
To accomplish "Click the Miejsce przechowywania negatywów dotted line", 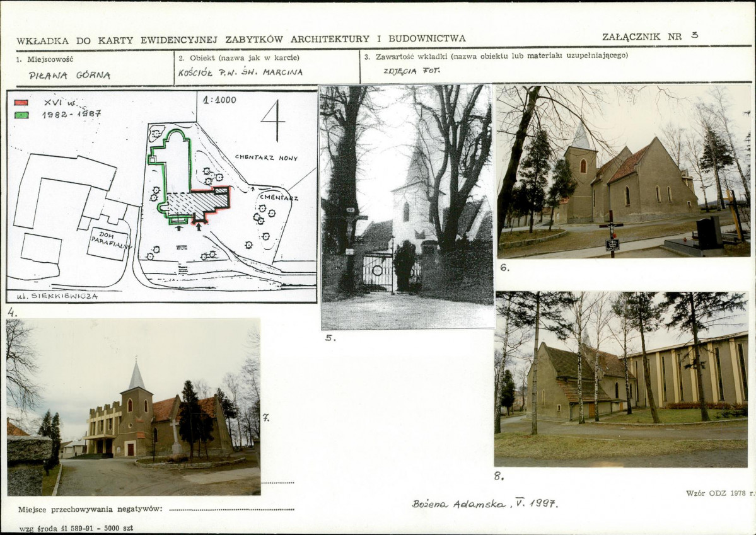I will click(x=232, y=509).
